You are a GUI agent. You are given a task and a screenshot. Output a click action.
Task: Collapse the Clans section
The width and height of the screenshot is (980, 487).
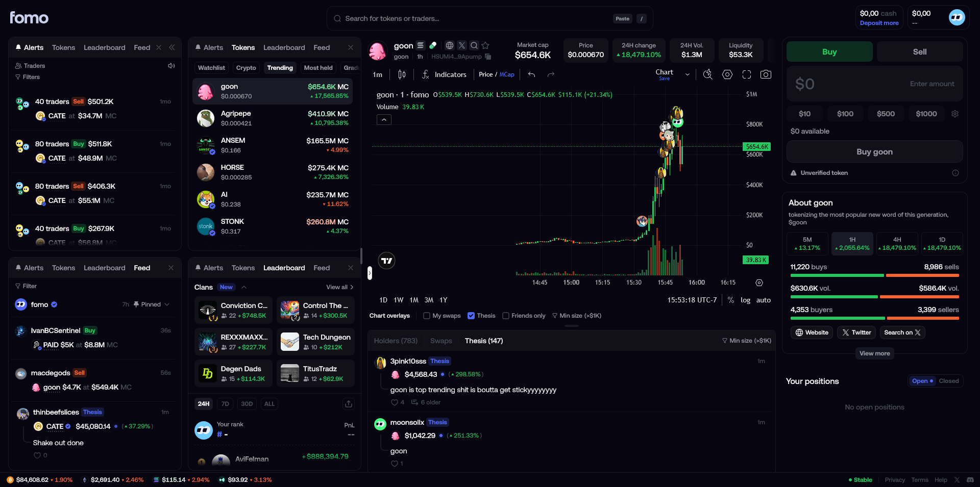pos(244,287)
